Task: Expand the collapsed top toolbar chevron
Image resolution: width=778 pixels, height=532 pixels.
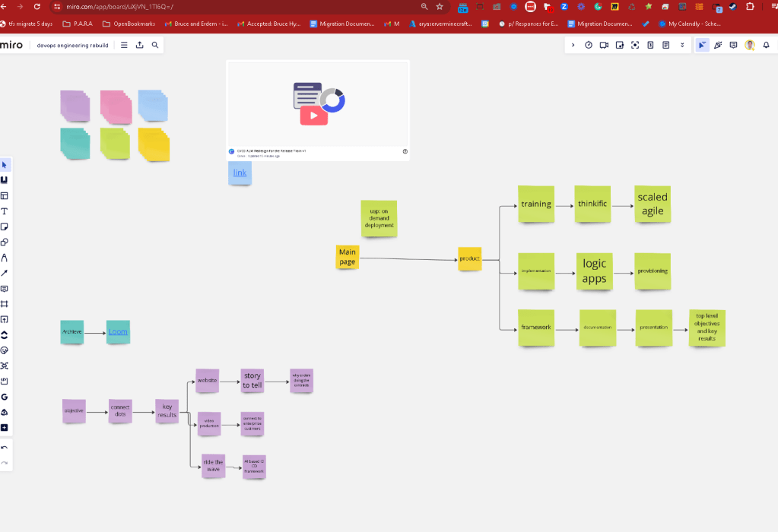Action: [573, 45]
